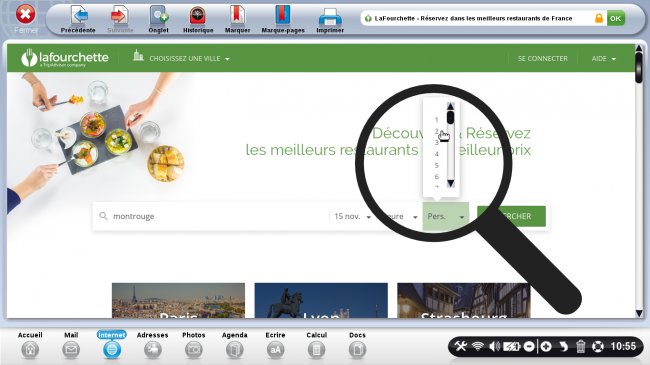This screenshot has width=650, height=365.
Task: Open the Docs application
Action: point(357,345)
